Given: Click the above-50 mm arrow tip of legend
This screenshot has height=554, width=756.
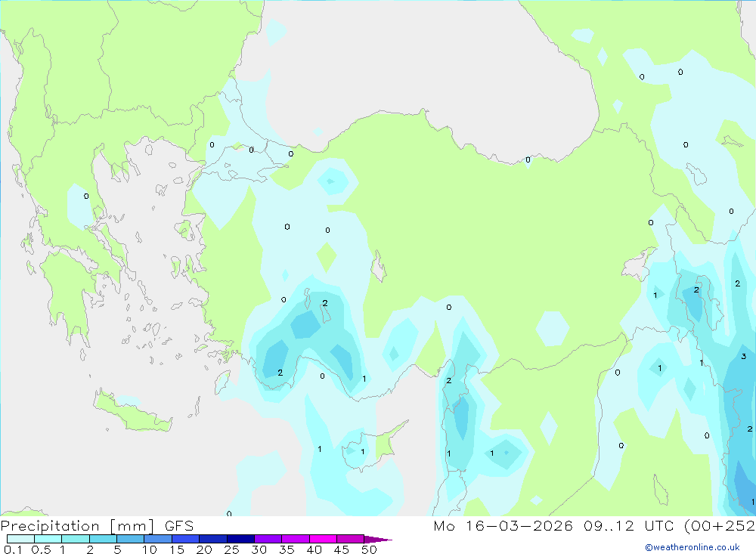Looking at the screenshot, I should pos(377,539).
